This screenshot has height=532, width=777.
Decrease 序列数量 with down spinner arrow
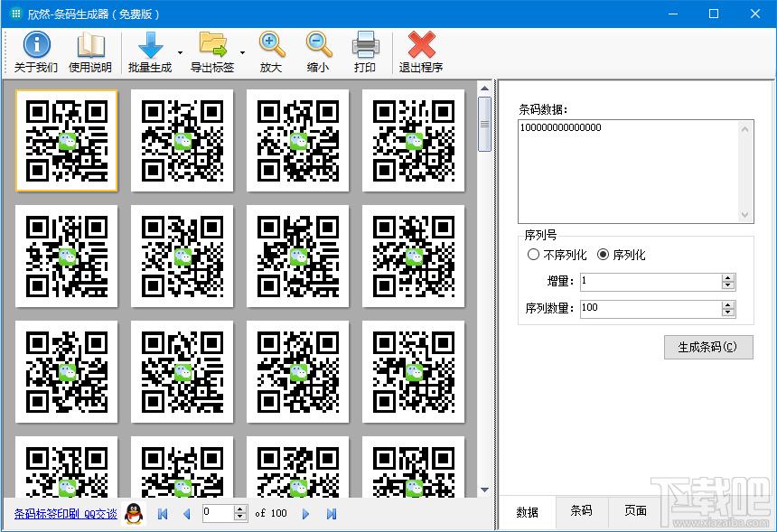coord(728,313)
